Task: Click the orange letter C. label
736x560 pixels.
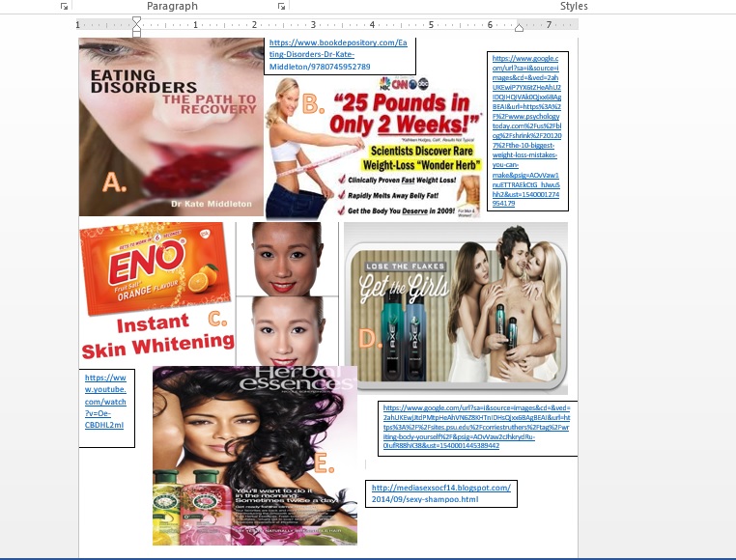Action: coord(217,319)
